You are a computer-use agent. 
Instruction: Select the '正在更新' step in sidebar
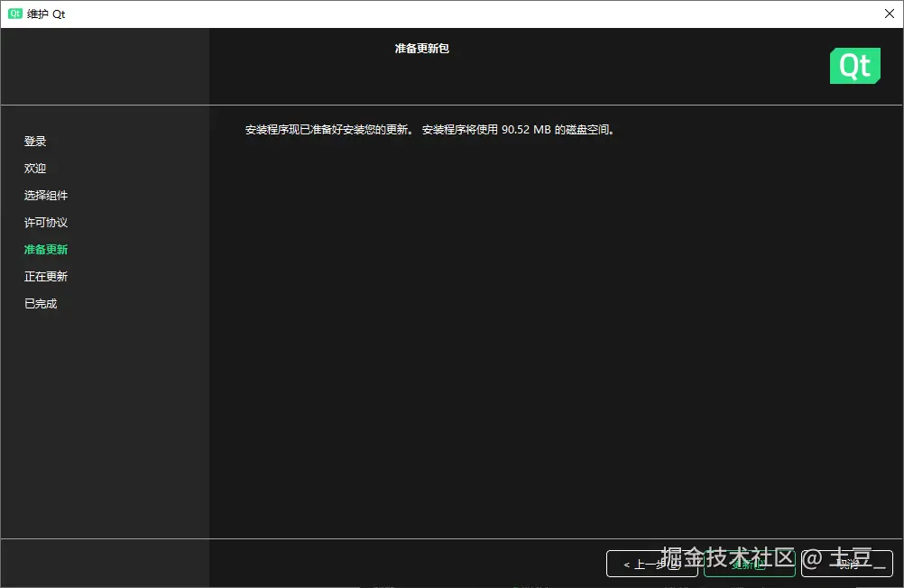click(46, 277)
